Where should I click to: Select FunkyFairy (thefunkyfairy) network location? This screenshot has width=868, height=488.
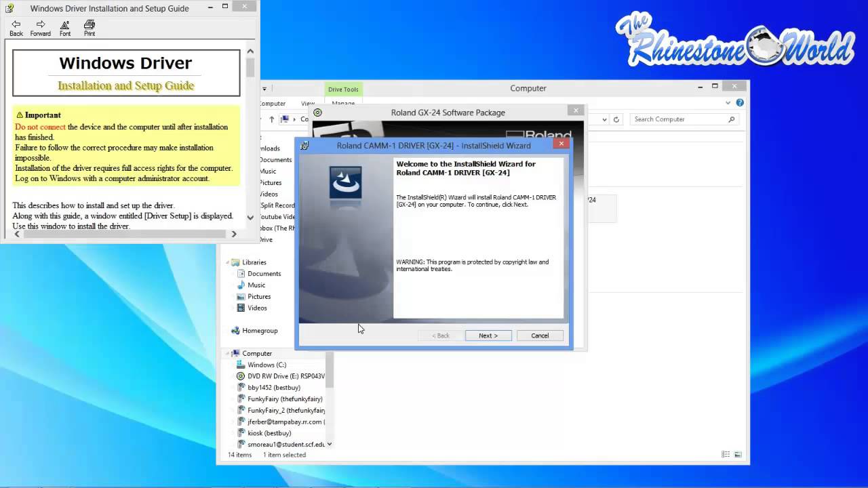(285, 399)
